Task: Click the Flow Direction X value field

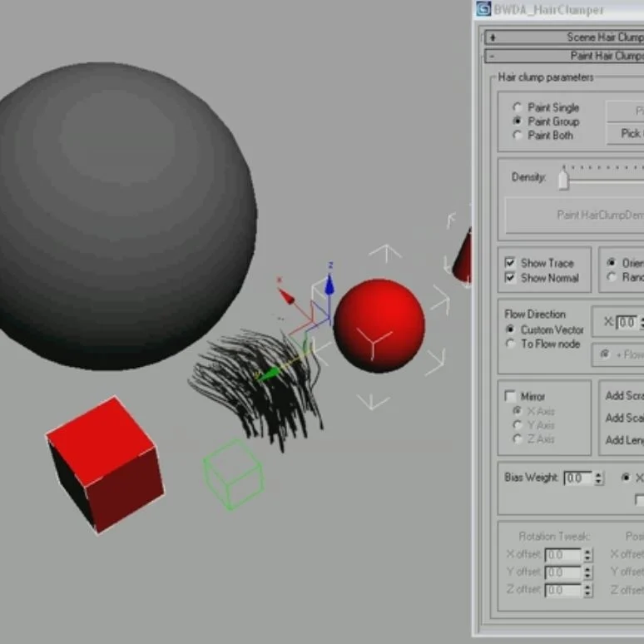Action: [x=627, y=322]
